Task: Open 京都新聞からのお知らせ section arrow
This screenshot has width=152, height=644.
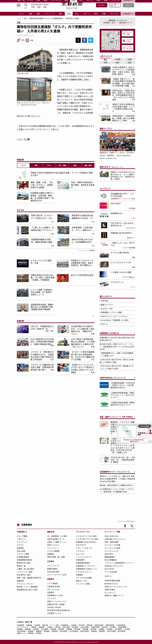Action: 134,333
